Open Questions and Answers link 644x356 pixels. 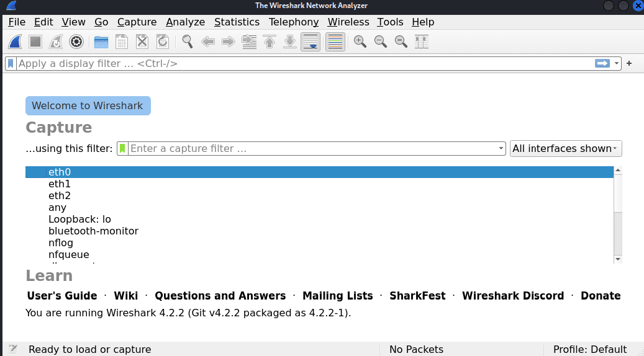tap(220, 296)
